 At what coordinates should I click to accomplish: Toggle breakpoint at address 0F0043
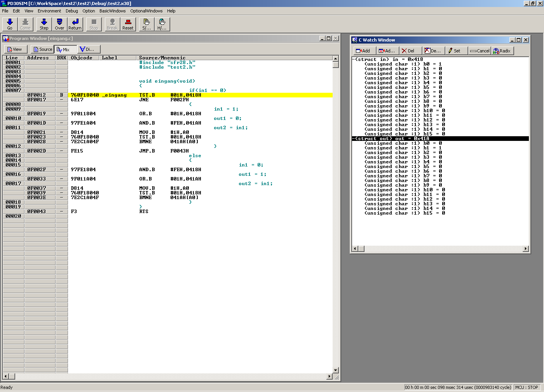[61, 212]
